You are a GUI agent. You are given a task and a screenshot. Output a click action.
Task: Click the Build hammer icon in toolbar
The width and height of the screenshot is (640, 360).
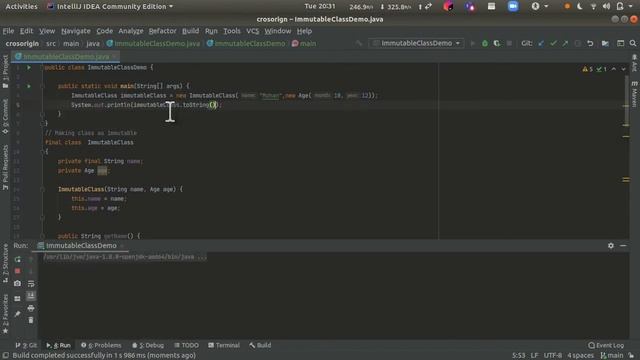pyautogui.click(x=358, y=43)
